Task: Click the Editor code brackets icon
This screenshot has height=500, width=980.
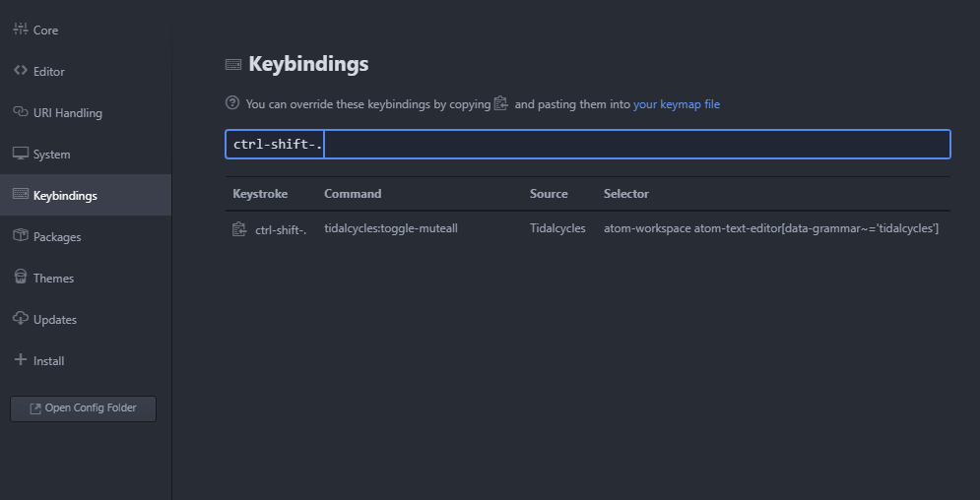Action: click(20, 71)
